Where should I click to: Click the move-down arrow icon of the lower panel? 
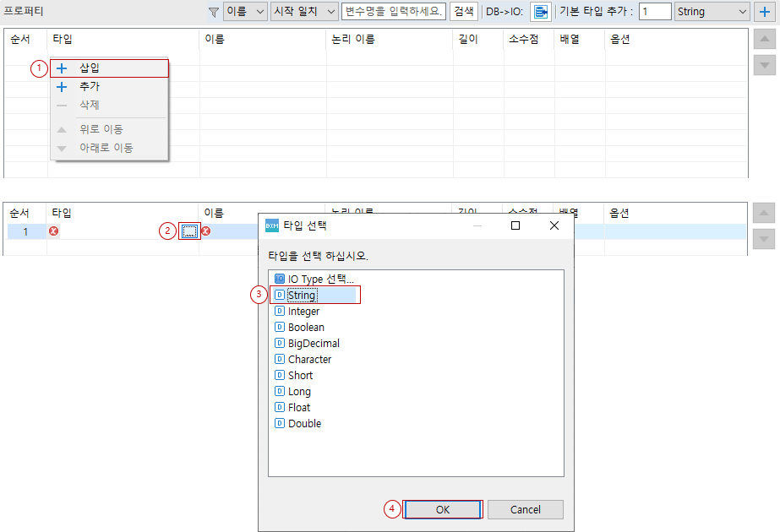[x=763, y=237]
